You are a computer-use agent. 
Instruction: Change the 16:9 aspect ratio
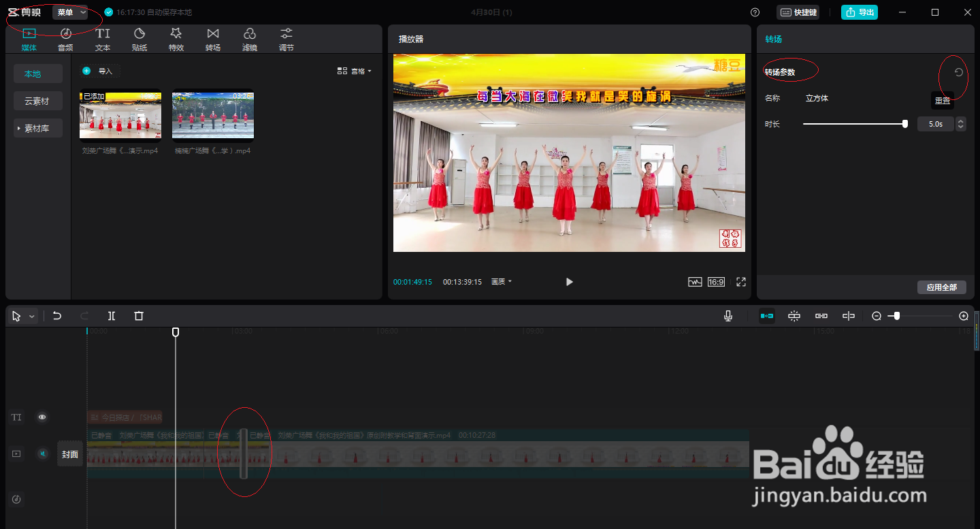716,282
